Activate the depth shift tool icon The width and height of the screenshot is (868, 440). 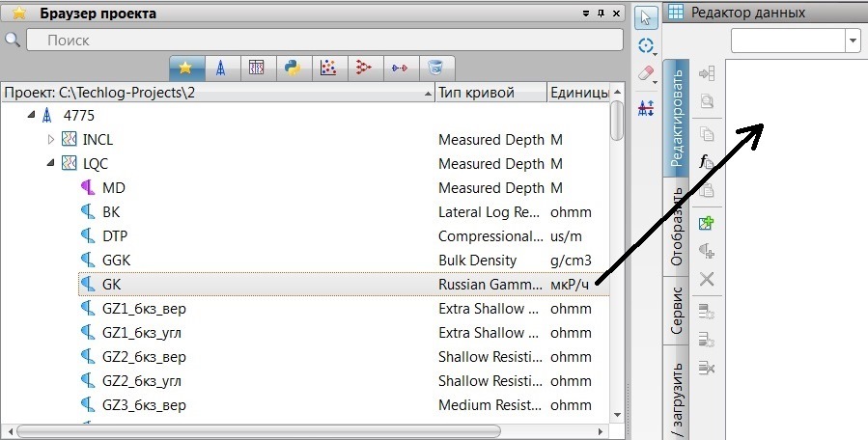pos(646,107)
